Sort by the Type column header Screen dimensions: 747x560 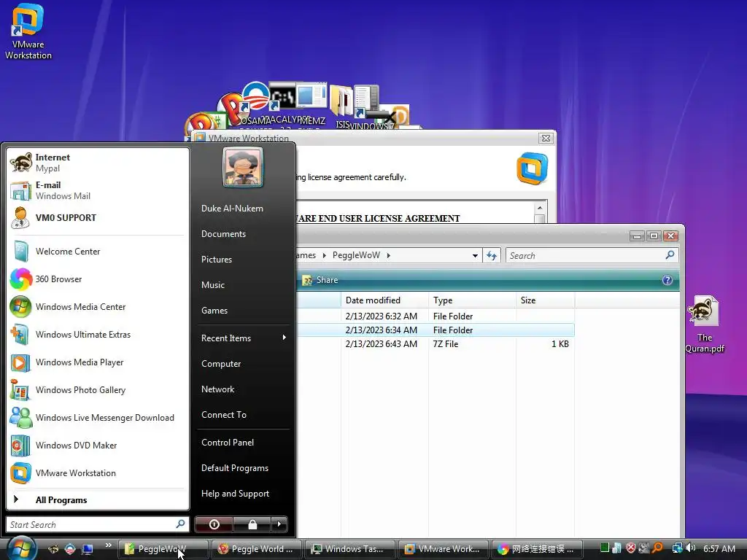(472, 300)
